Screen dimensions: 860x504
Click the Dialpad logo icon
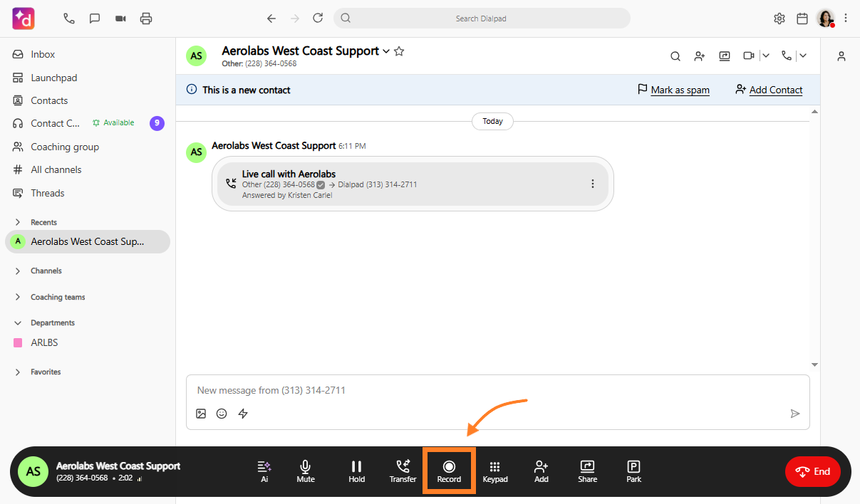[24, 19]
